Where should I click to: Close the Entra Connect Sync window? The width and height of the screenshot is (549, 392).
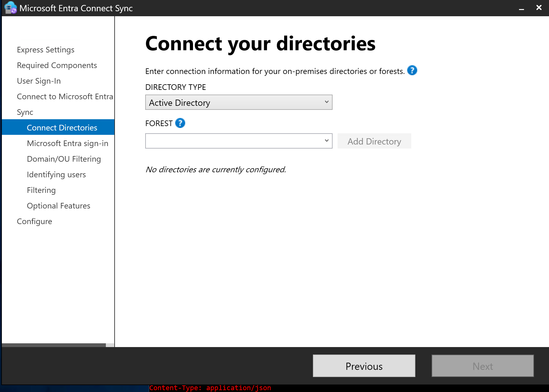539,8
